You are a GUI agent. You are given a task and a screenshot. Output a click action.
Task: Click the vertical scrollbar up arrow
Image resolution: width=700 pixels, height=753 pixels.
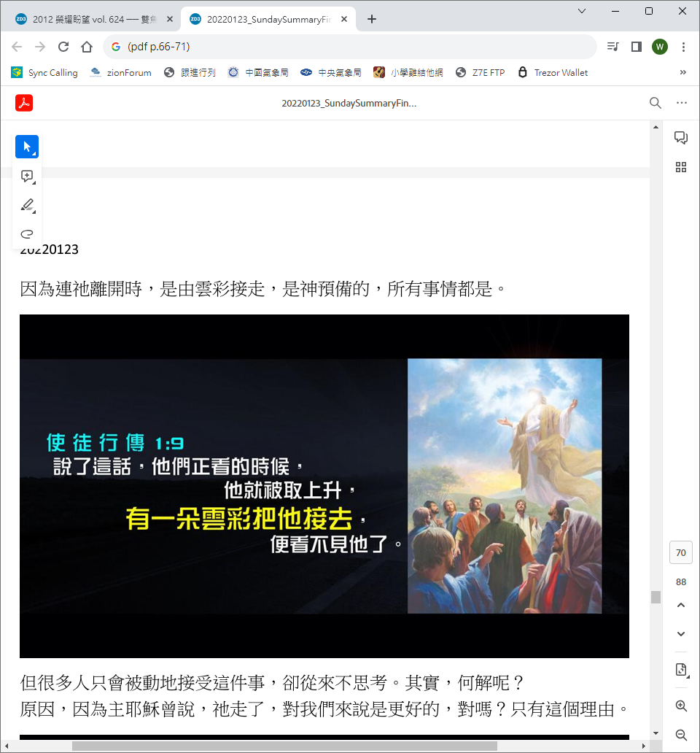pos(656,127)
